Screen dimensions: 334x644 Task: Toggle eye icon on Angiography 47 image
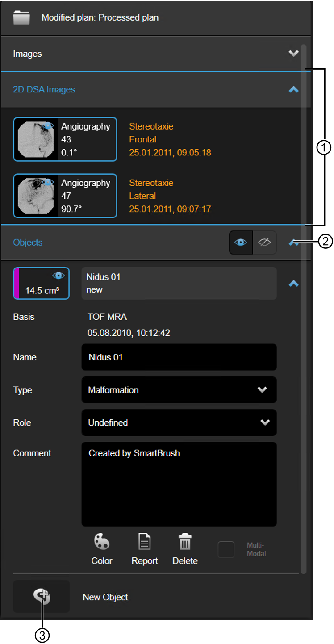pos(49,182)
